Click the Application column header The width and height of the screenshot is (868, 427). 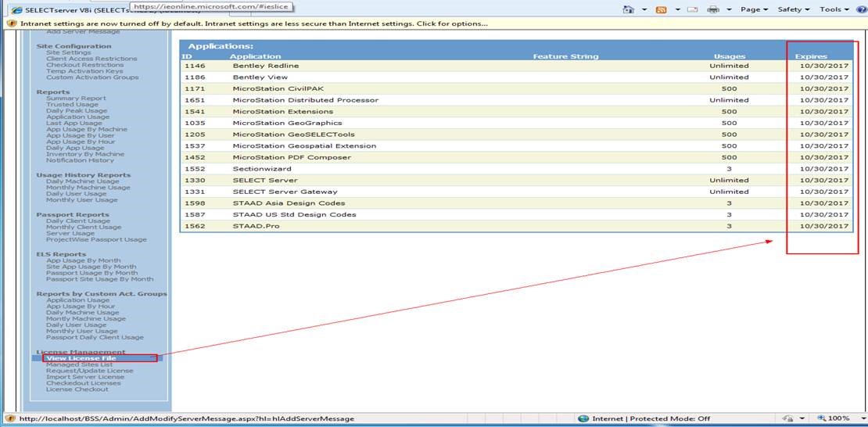click(x=256, y=56)
